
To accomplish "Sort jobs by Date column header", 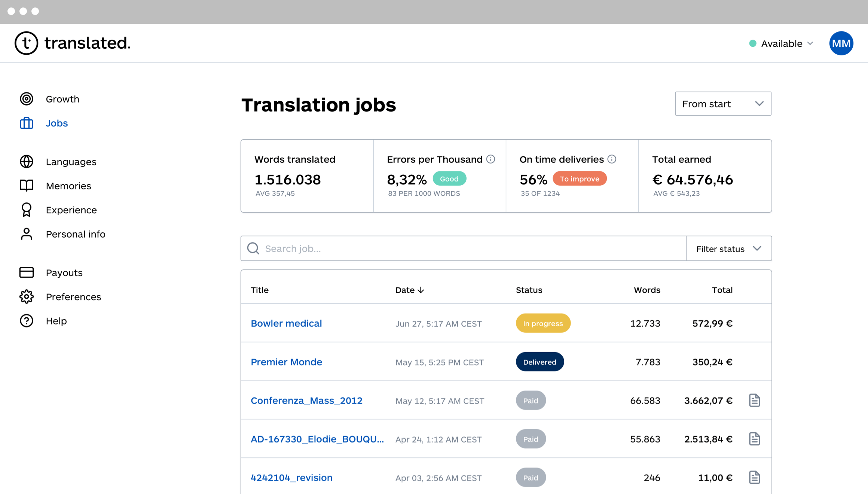I will (409, 290).
